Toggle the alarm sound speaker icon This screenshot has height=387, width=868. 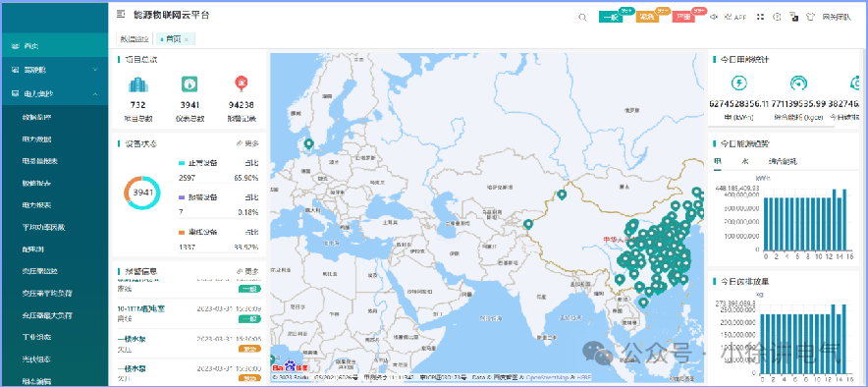[x=714, y=17]
